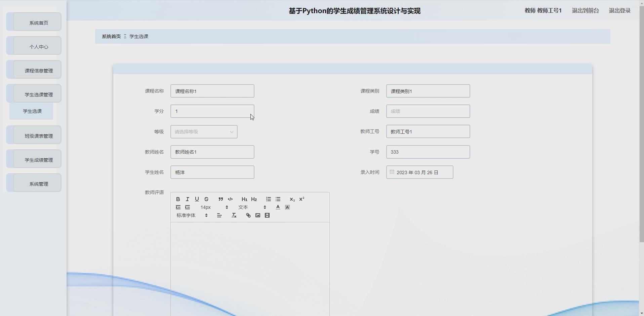The image size is (644, 316).
Task: Open 学生选课 from the sidebar submenu
Action: (x=32, y=111)
